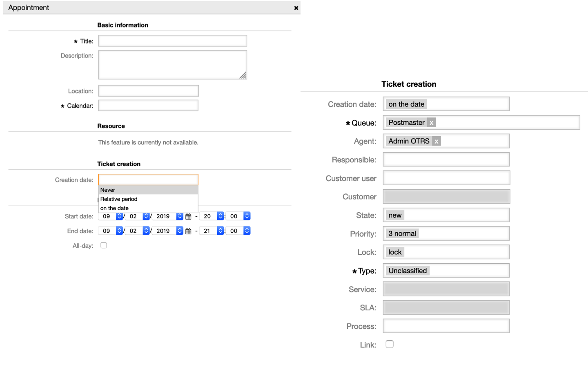Open the Priority field showing 3 normal
The height and width of the screenshot is (368, 588).
coord(446,233)
